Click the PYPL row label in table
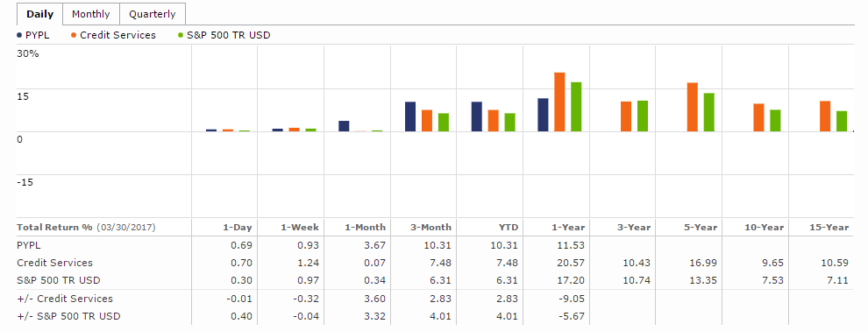Image resolution: width=868 pixels, height=331 pixels. 30,245
